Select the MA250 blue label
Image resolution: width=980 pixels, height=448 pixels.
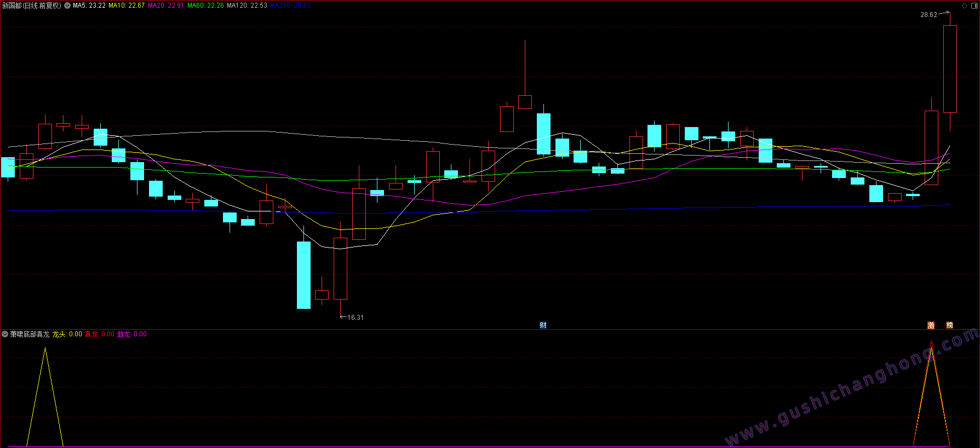click(x=290, y=5)
